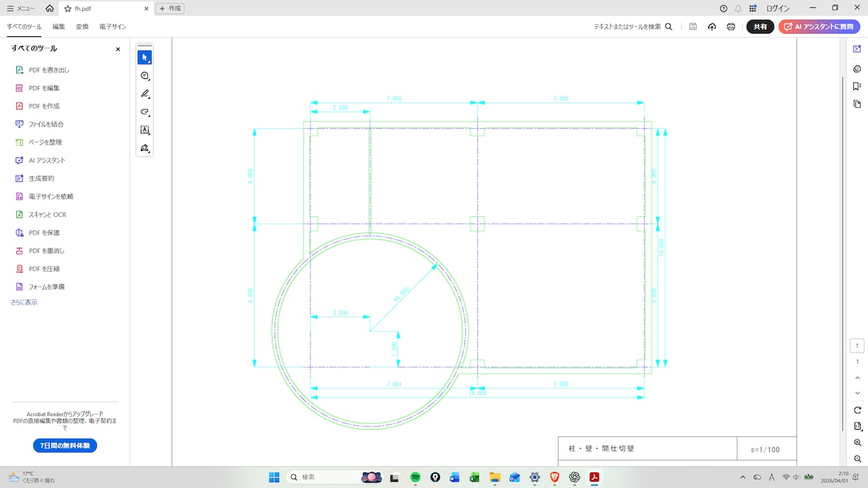Open the スキャンと OCR tool

pos(41,214)
